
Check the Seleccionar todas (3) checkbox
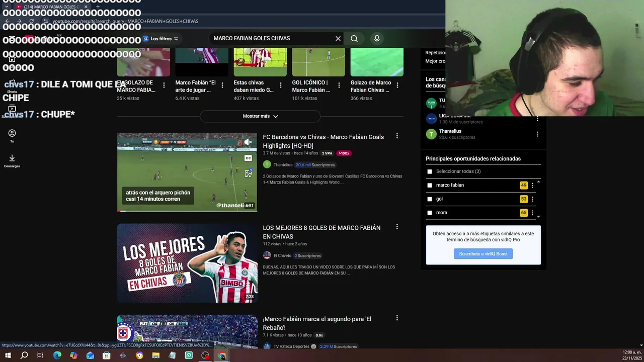[x=430, y=171]
